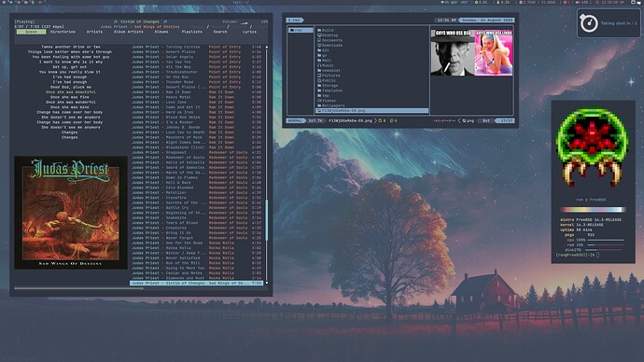
Task: Click the lyric 'Good God, pluck me'
Action: tap(71, 87)
